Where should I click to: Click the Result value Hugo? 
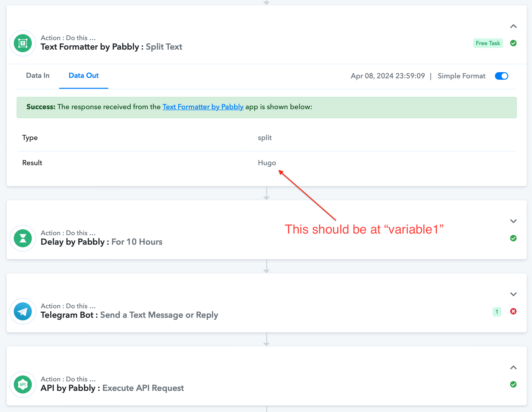(x=267, y=163)
